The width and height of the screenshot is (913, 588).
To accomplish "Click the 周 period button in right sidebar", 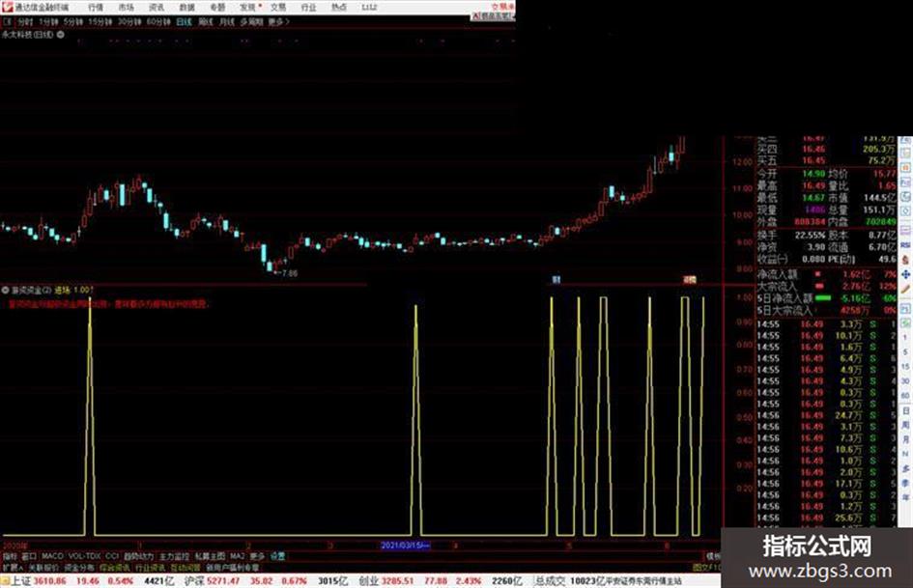I will [905, 425].
